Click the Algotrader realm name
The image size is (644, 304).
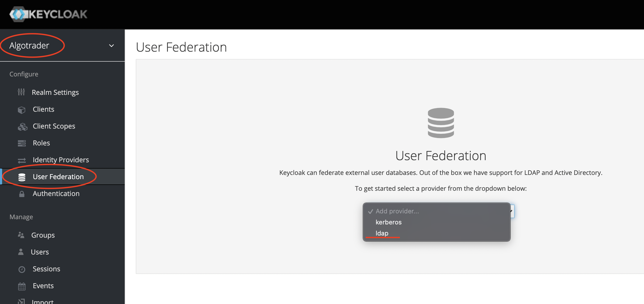29,45
